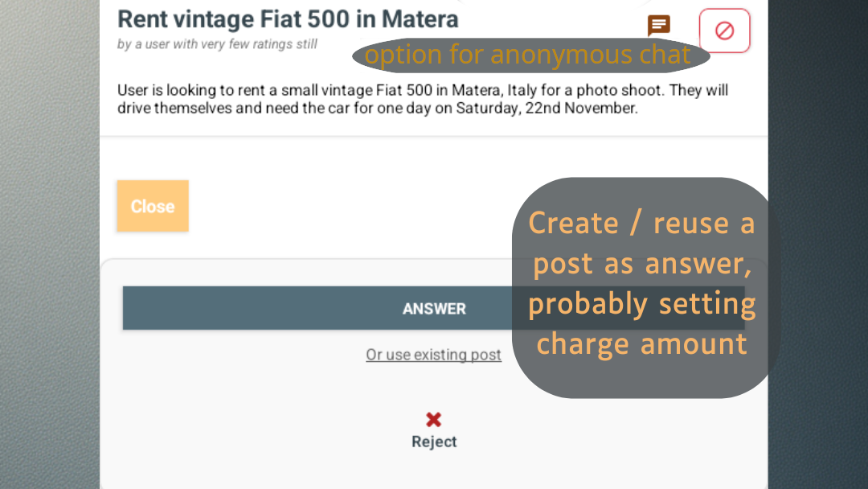868x489 pixels.
Task: Open the anonymous chat icon
Action: (x=659, y=26)
